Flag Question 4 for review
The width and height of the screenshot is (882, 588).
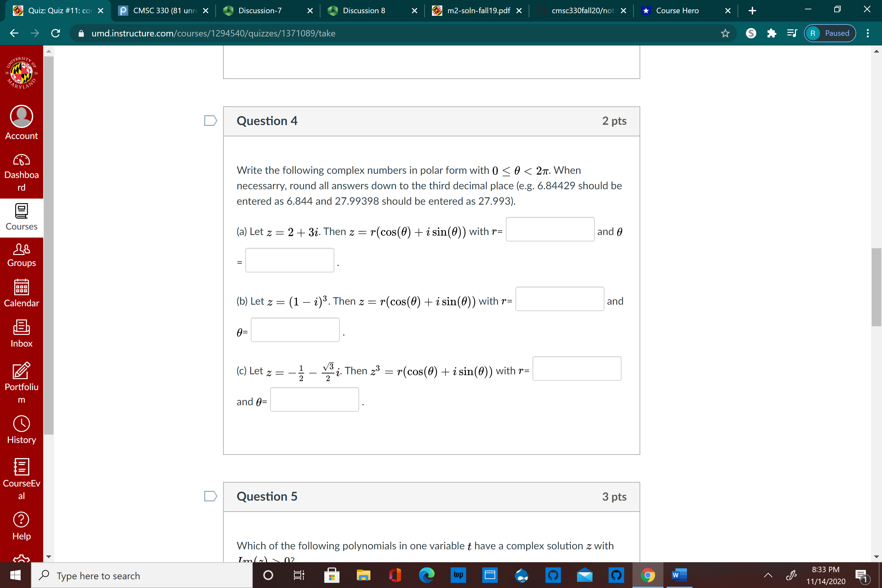211,120
